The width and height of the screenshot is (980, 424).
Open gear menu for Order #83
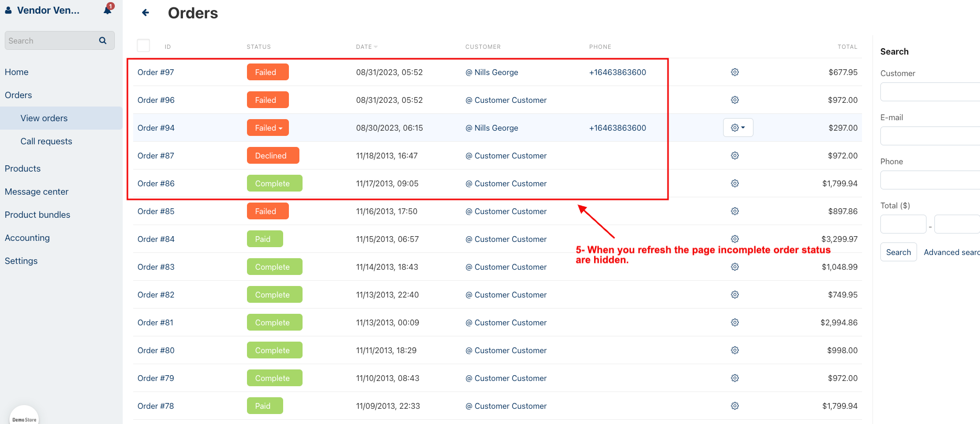click(735, 267)
